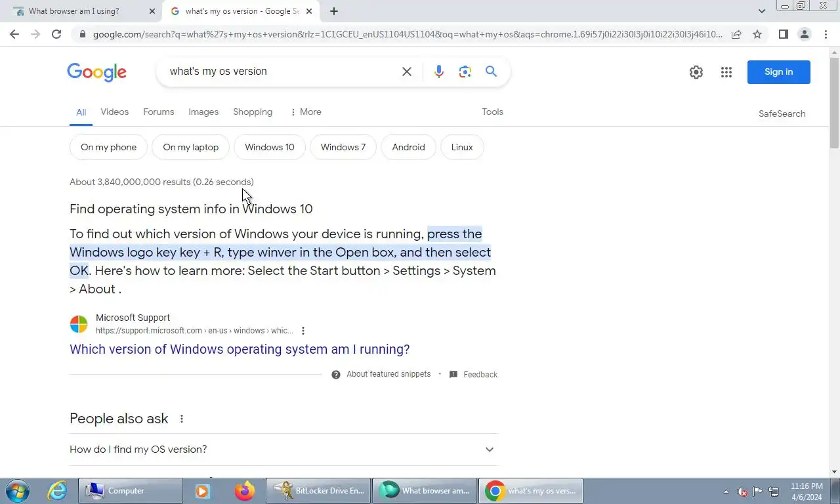Open search Tools options

tap(492, 112)
